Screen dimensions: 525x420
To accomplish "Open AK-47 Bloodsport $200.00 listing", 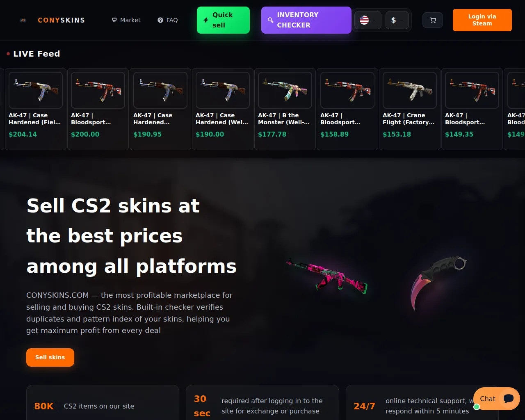I will point(98,109).
